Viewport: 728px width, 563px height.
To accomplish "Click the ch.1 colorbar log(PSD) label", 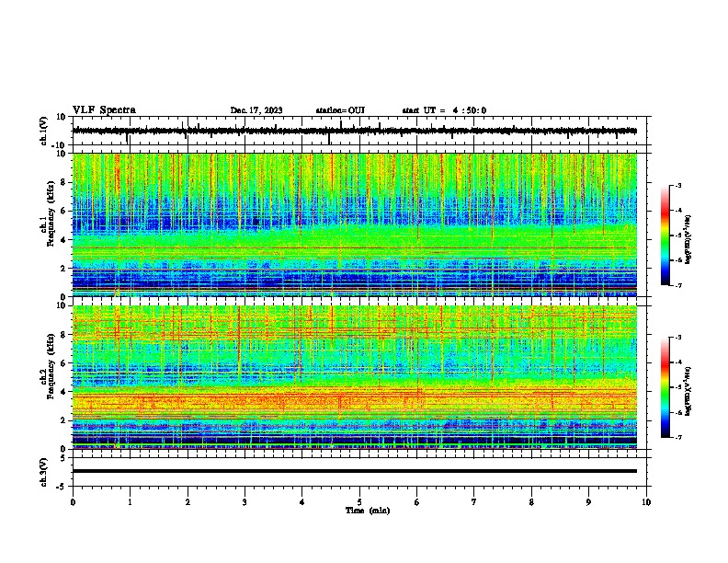I will click(x=688, y=240).
